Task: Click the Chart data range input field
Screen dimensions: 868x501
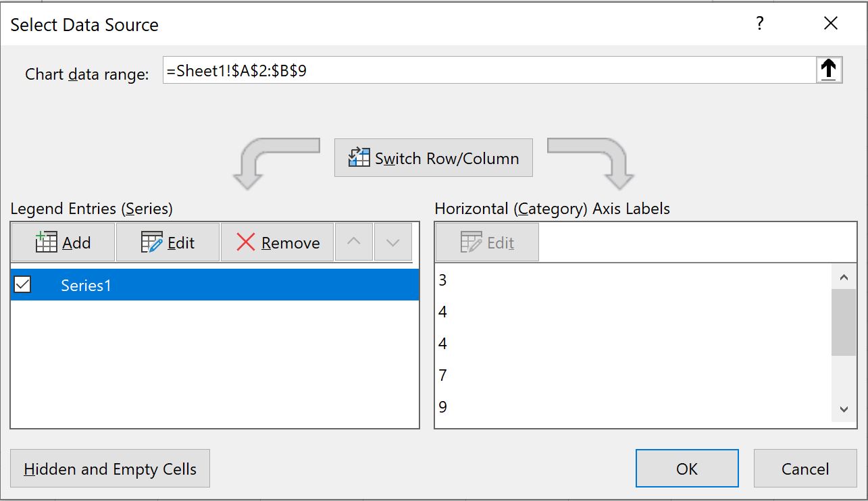Action: coord(489,70)
